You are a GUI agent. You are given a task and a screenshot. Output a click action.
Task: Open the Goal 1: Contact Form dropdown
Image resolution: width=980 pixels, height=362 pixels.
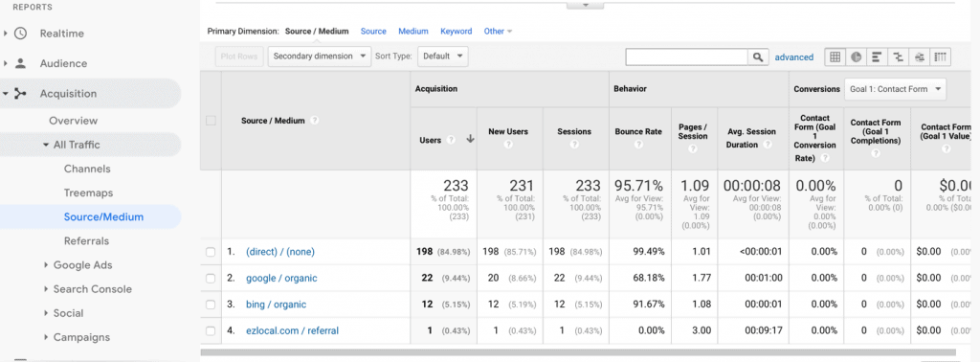coord(895,89)
